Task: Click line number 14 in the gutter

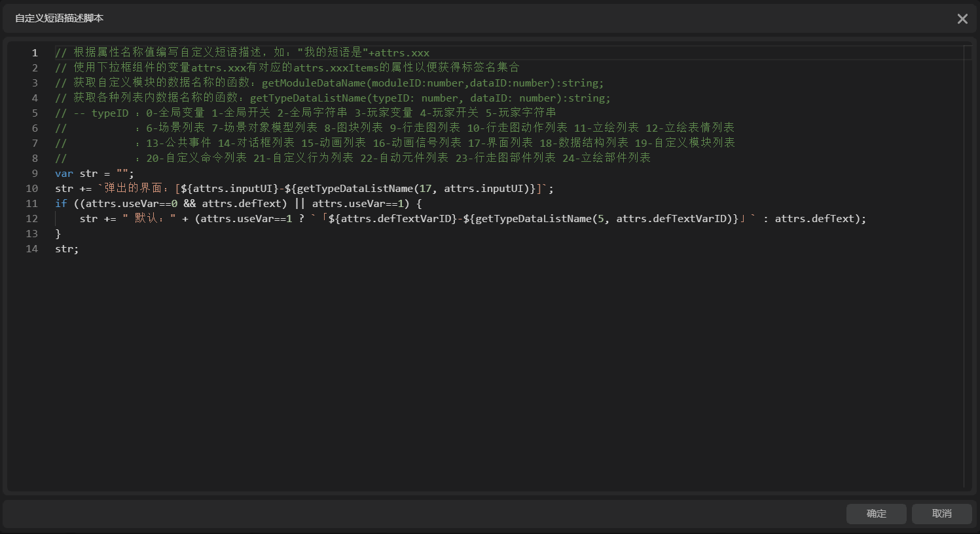Action: point(32,248)
